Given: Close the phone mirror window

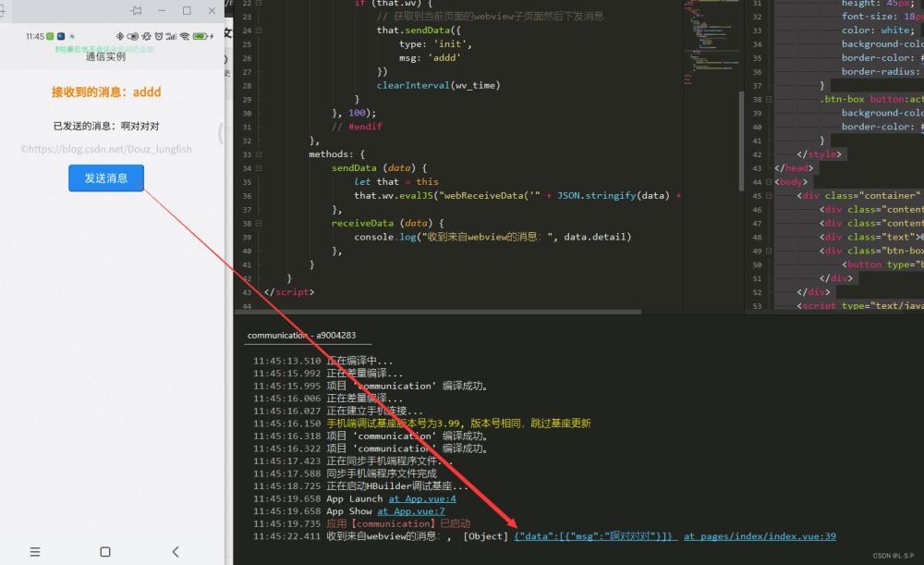Looking at the screenshot, I should coord(213,10).
